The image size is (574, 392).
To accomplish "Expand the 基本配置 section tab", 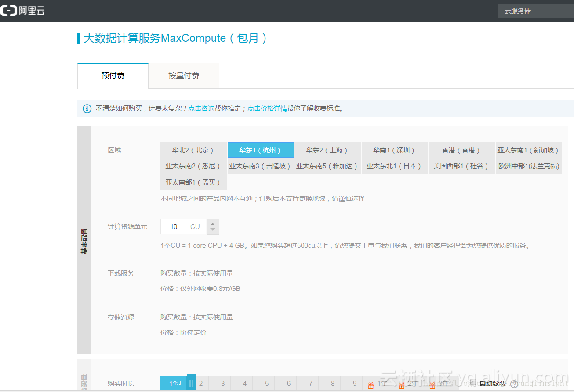I will pos(84,240).
